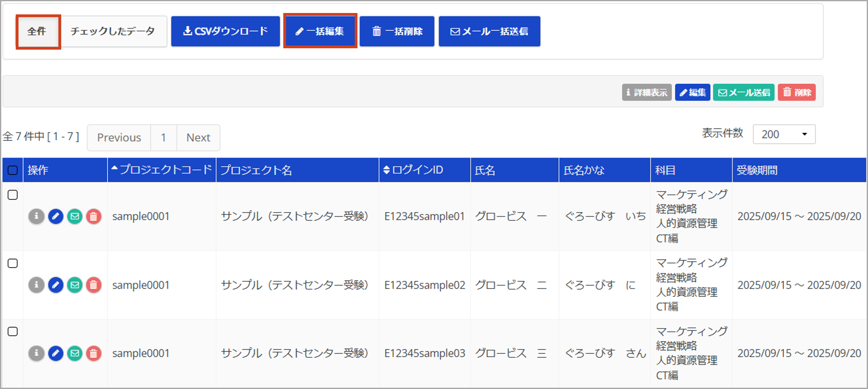This screenshot has height=389, width=868.
Task: Click the 詳細表示 legend button
Action: tap(647, 92)
